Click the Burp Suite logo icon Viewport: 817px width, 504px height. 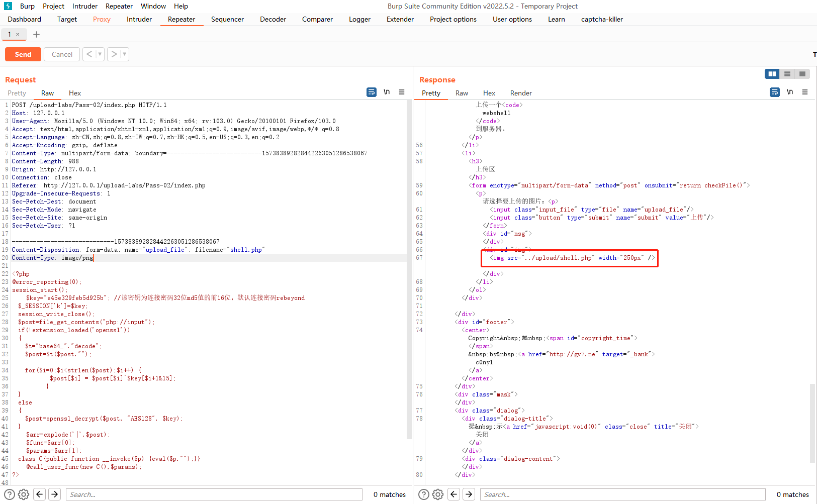(x=8, y=6)
